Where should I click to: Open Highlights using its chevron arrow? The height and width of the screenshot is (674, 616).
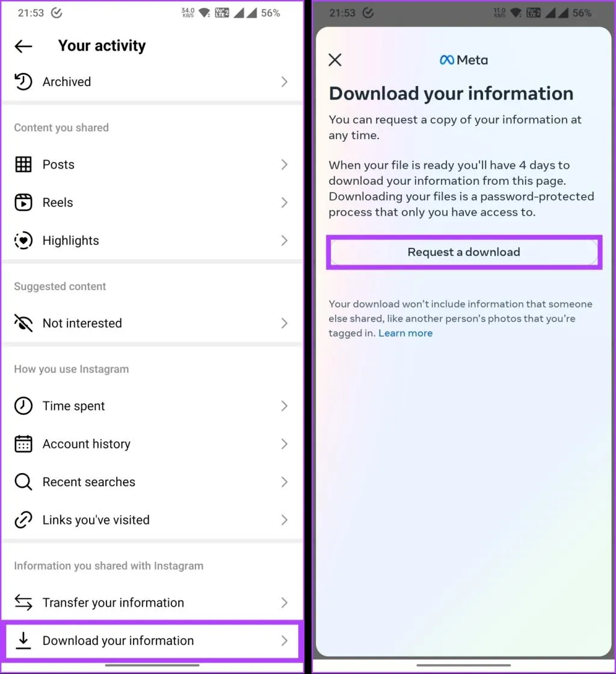pyautogui.click(x=285, y=241)
